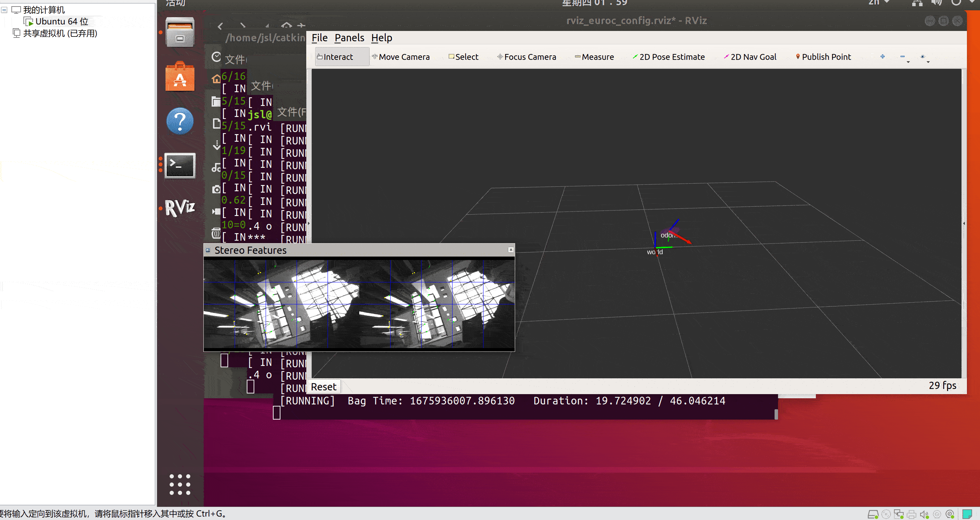Activate the Move Camera tool
980x520 pixels.
point(401,57)
